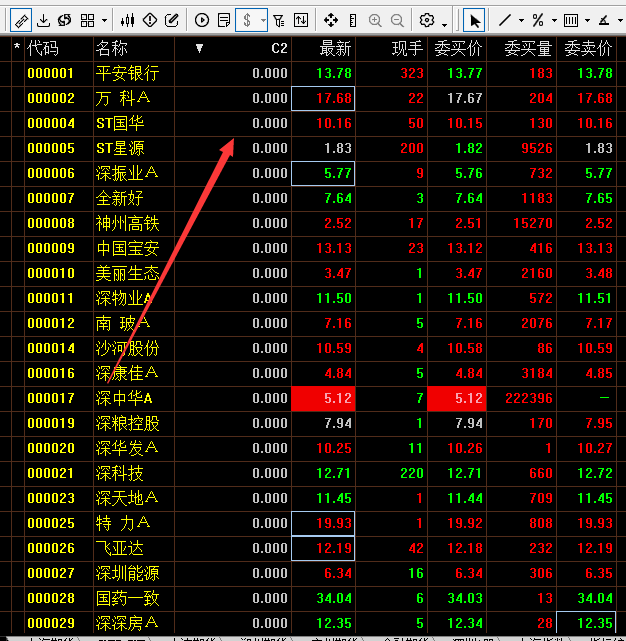Select the 平安银行 stock name
Screen dimensions: 626x641
(x=127, y=74)
